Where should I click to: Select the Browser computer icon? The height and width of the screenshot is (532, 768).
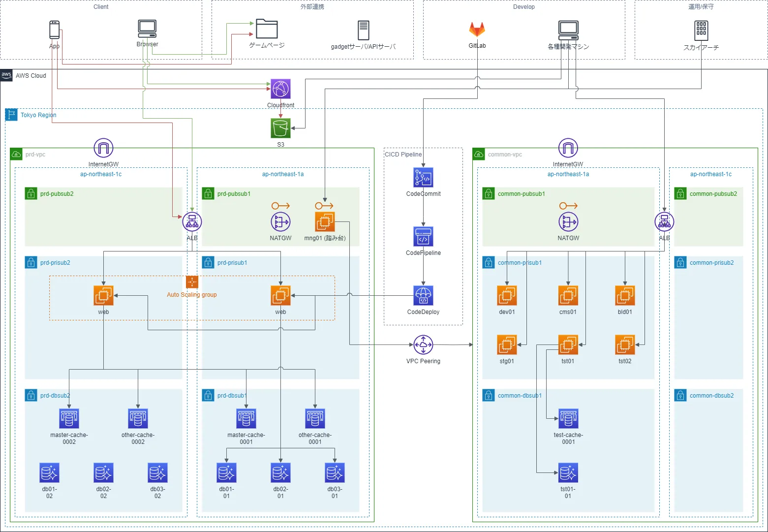pos(147,29)
